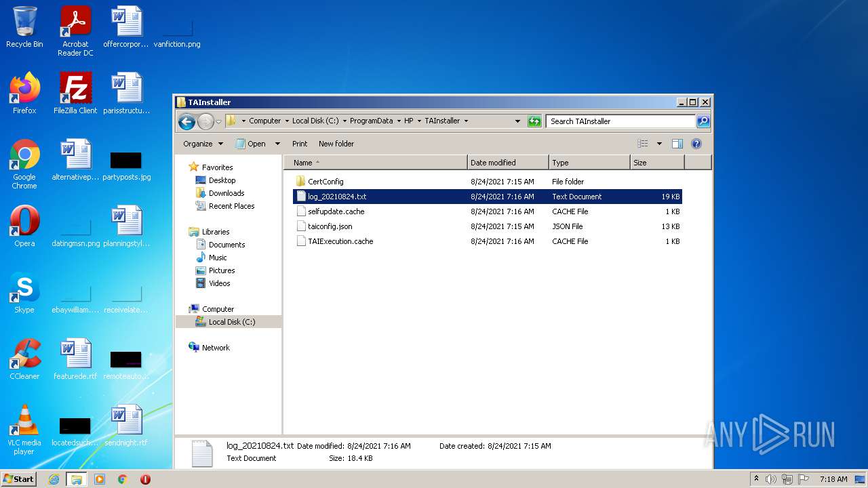The height and width of the screenshot is (488, 868).
Task: Select the sendnight.rtf desktop file
Action: [126, 426]
